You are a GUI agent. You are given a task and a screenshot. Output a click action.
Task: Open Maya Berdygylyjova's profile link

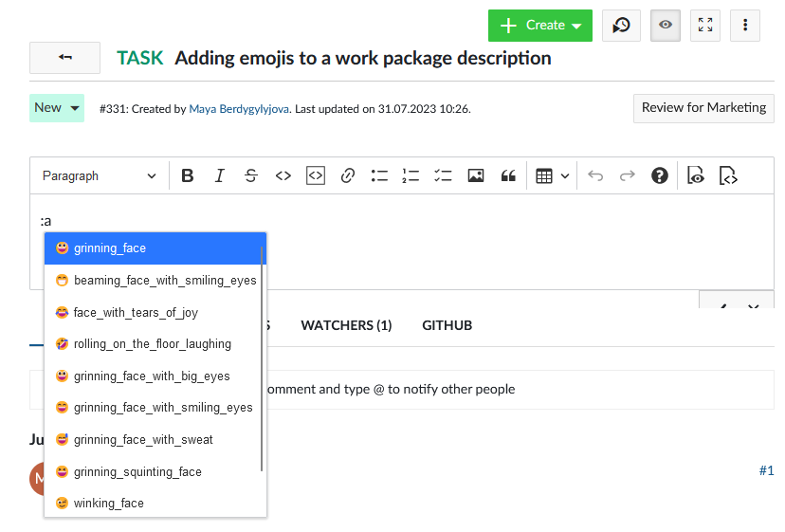(239, 109)
